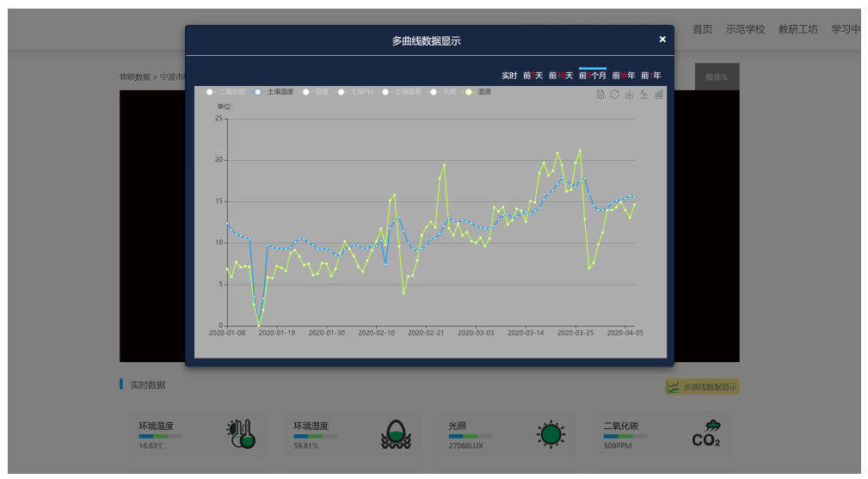This screenshot has width=868, height=479.
Task: Click the 二氧化碳 CO2 icon
Action: pos(706,434)
